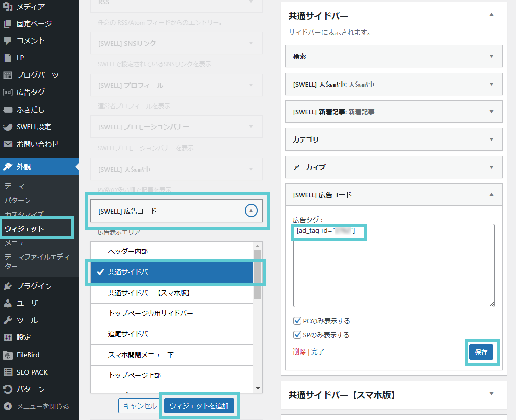
Task: Toggle the 'SPのみ表示する' checkbox
Action: click(x=297, y=335)
